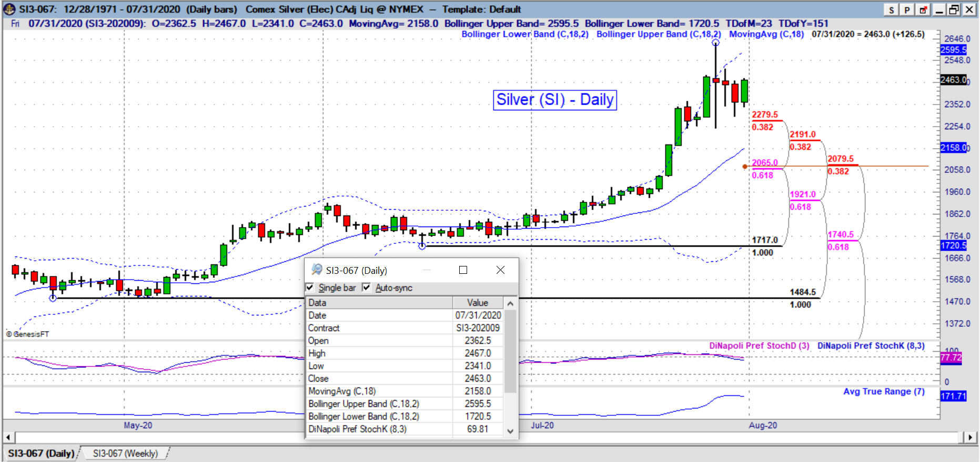Switch to the SI3-067 (Weekly) tab
The width and height of the screenshot is (980, 462).
(x=125, y=453)
